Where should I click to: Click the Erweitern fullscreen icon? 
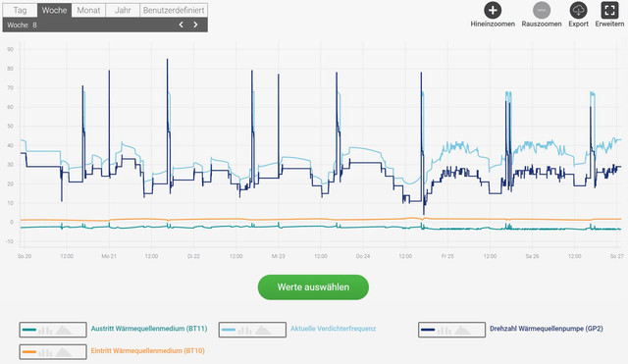609,11
